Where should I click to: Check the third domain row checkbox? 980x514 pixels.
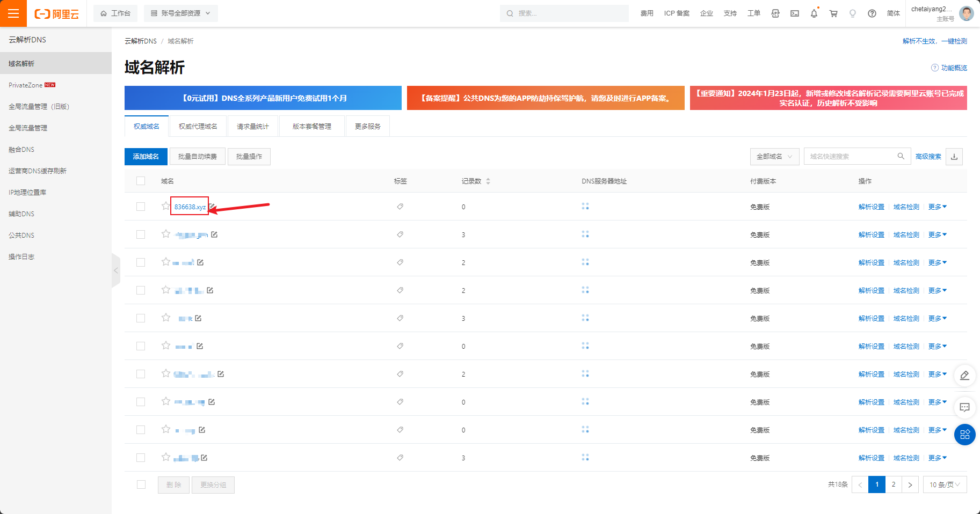pyautogui.click(x=141, y=262)
